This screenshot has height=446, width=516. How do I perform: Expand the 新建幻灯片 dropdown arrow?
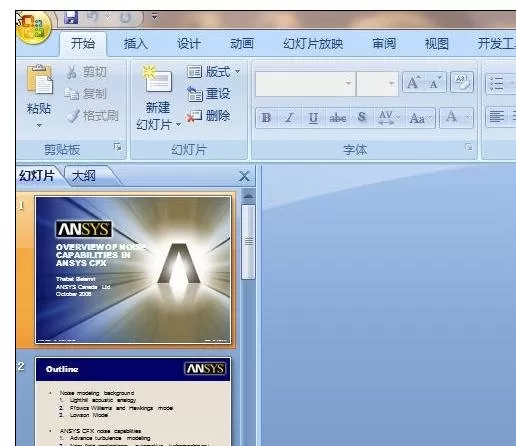(x=178, y=124)
